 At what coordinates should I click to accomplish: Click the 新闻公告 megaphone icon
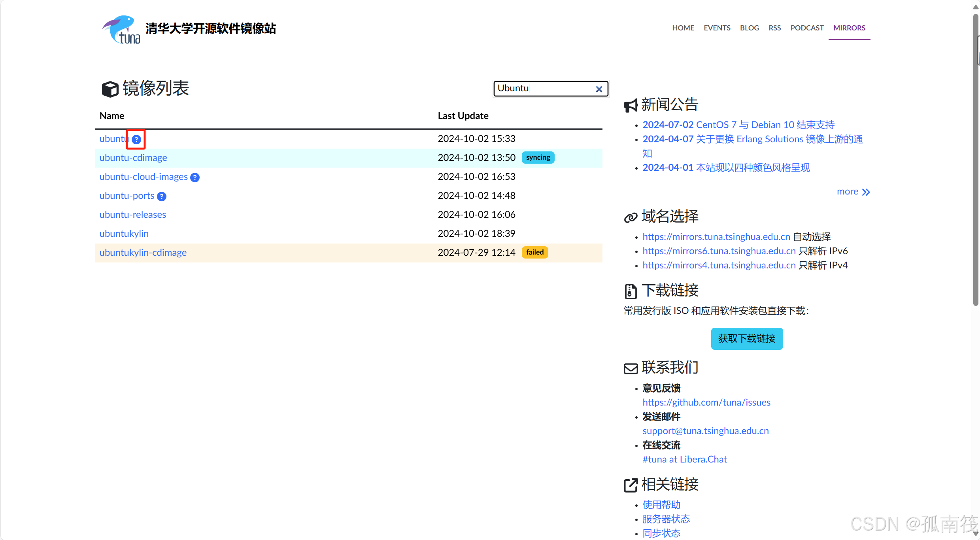[631, 106]
